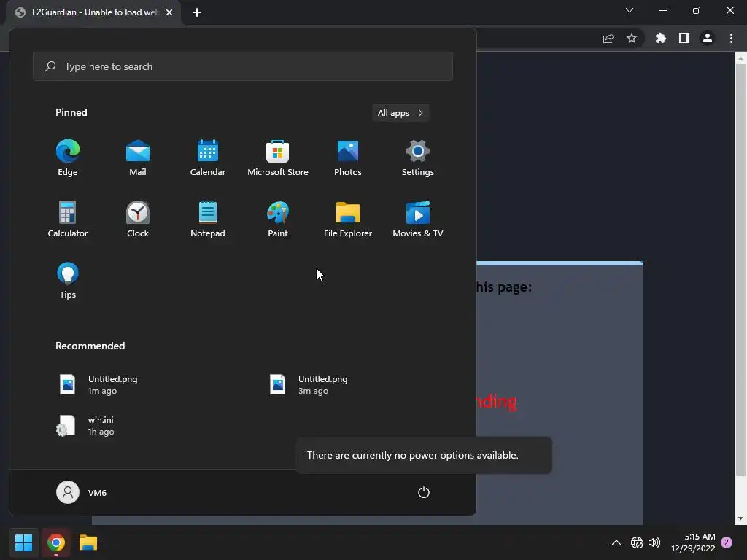The height and width of the screenshot is (560, 747).
Task: Open the VM6 user account menu
Action: click(x=82, y=492)
